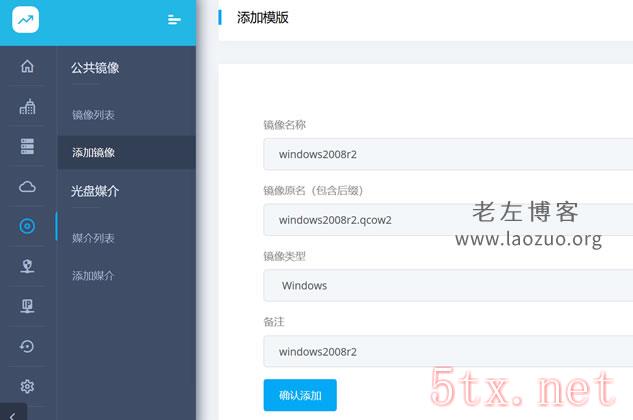The width and height of the screenshot is (633, 420).
Task: Open the home icon in sidebar
Action: point(27,65)
